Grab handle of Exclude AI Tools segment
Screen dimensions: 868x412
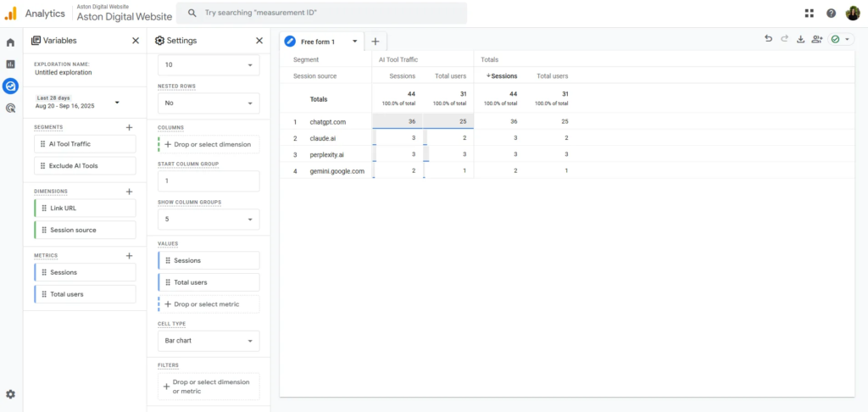43,165
